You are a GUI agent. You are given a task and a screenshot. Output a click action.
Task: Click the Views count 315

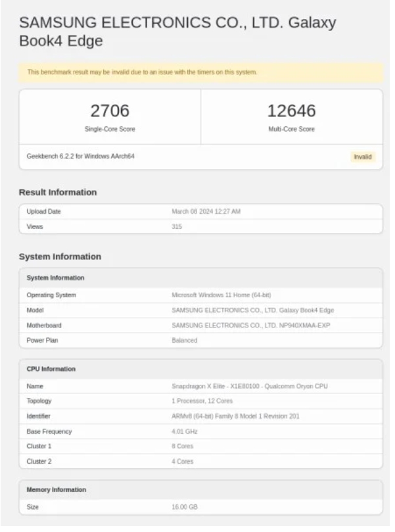(x=177, y=227)
